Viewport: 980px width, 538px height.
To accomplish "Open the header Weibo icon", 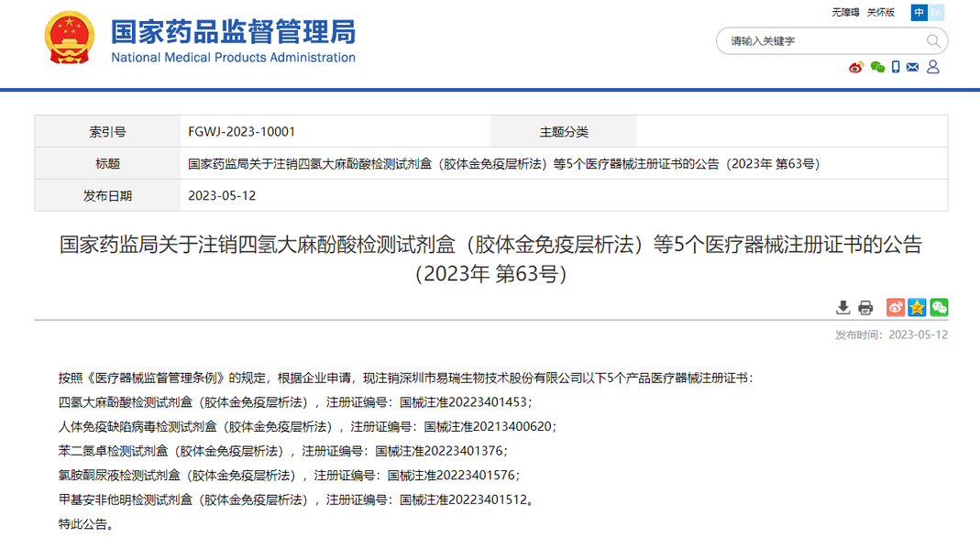I will click(x=856, y=67).
